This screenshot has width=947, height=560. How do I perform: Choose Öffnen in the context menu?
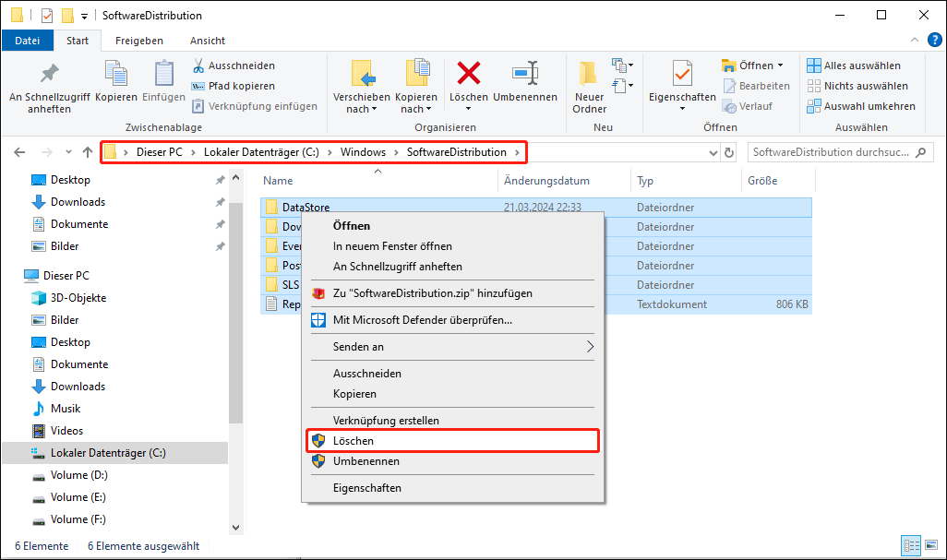451,226
